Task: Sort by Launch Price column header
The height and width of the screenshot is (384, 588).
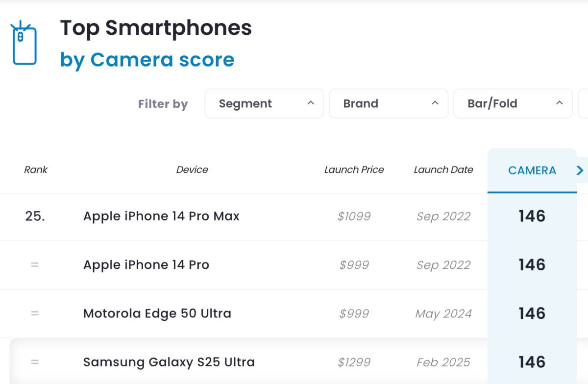Action: click(x=354, y=170)
